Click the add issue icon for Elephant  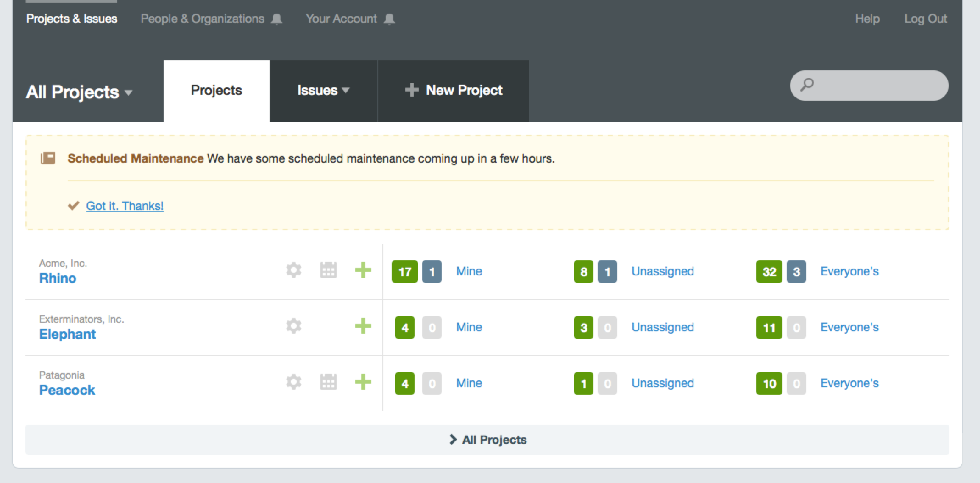(x=363, y=327)
